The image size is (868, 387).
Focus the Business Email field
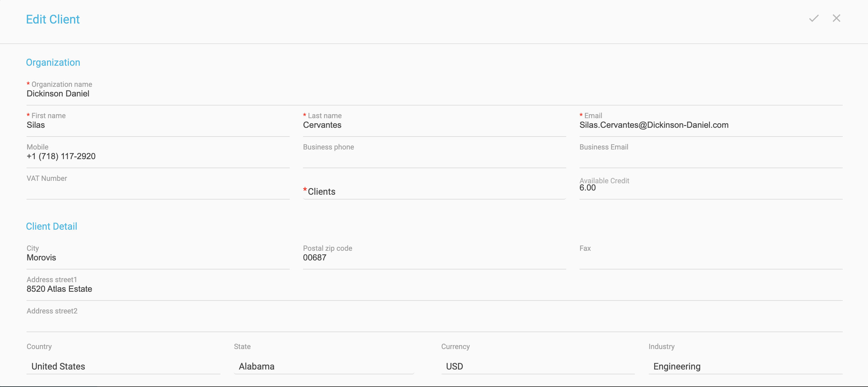pos(710,157)
